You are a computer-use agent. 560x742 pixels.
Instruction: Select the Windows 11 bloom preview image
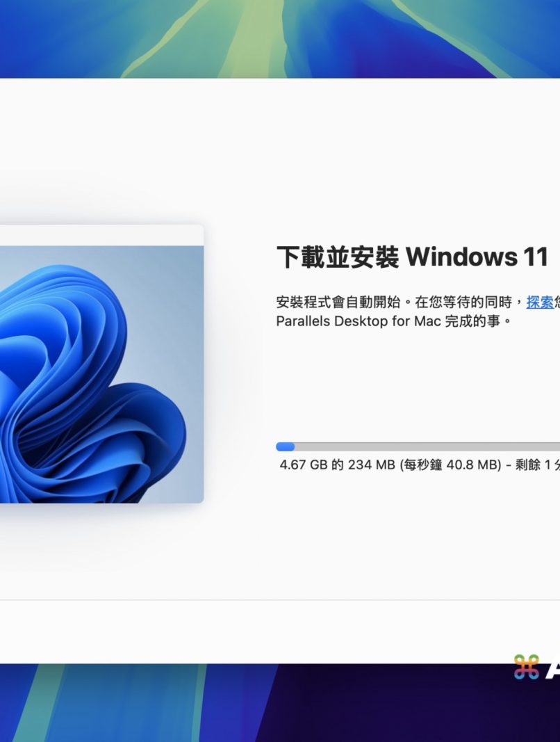point(101,374)
